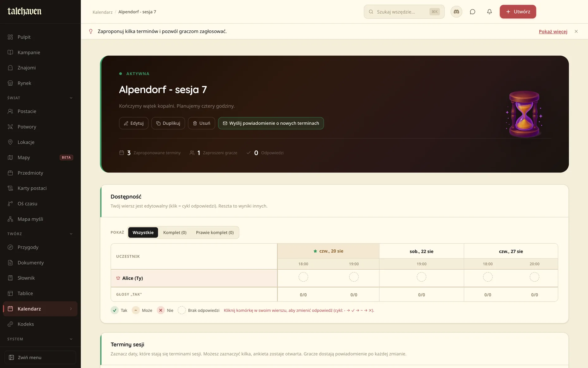Open Kodeks in sidebar

coord(40,324)
